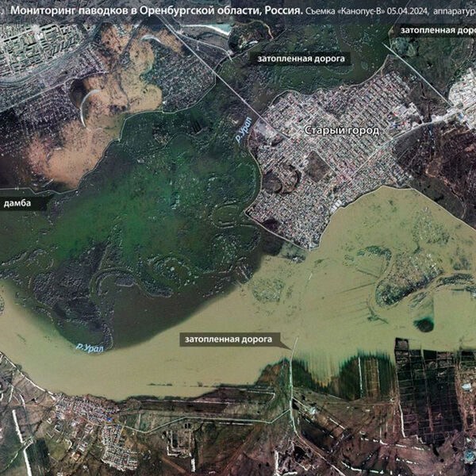The image size is (476, 476).
Task: Click the 'р.Урал' label near Старый город
Action: (x=241, y=132)
